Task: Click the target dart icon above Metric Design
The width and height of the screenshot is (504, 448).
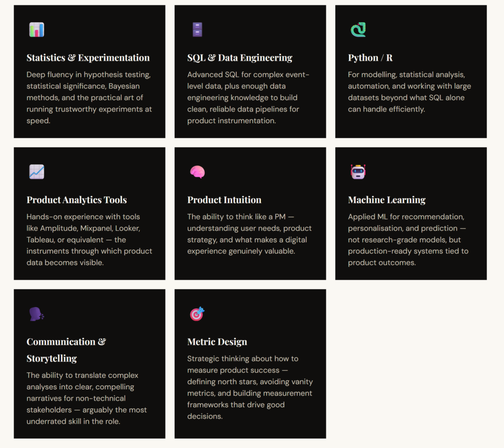Action: [197, 314]
